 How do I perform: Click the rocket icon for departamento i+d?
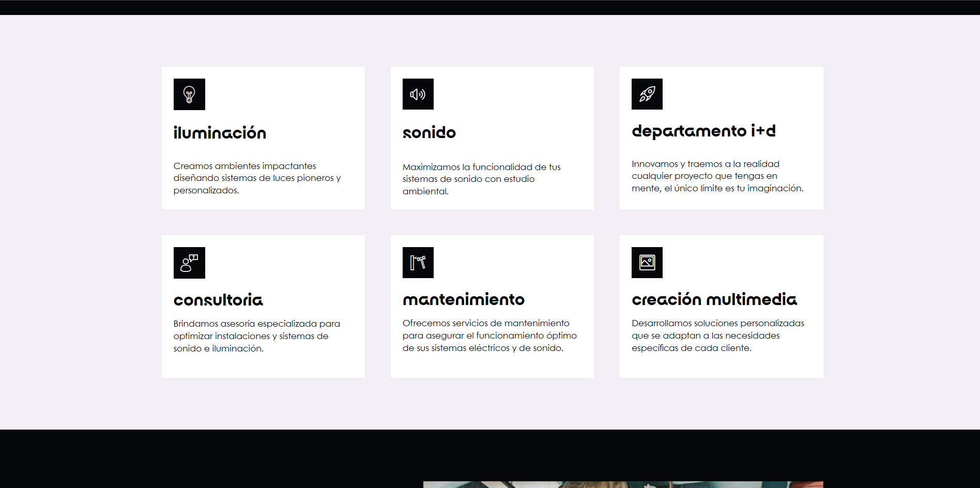coord(647,94)
